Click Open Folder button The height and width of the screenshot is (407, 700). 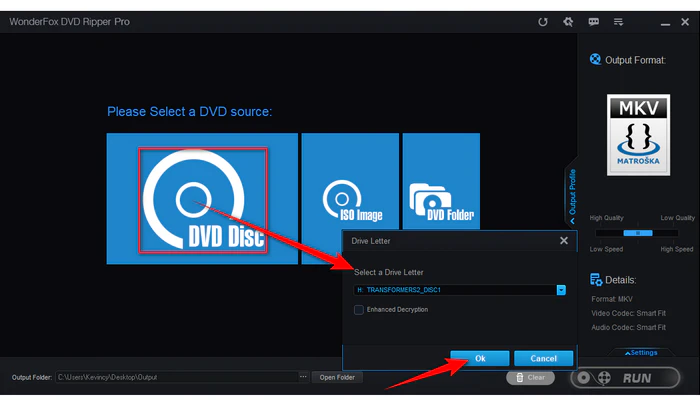click(x=337, y=378)
